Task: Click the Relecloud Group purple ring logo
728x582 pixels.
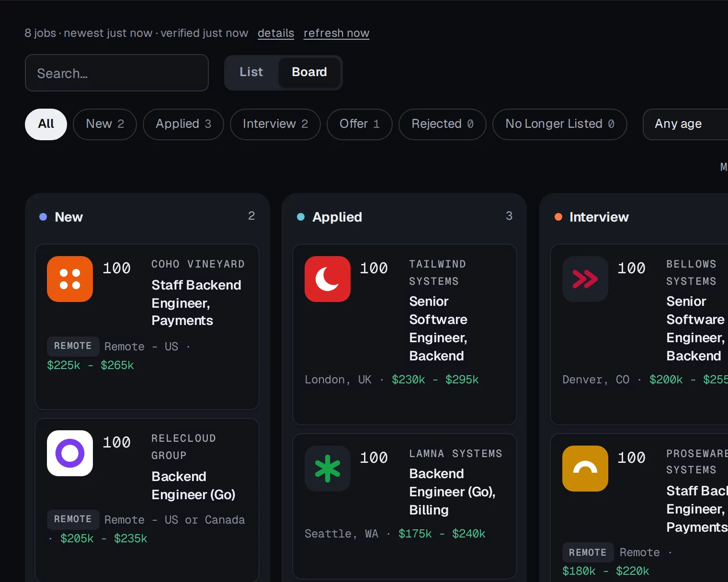Action: tap(70, 453)
